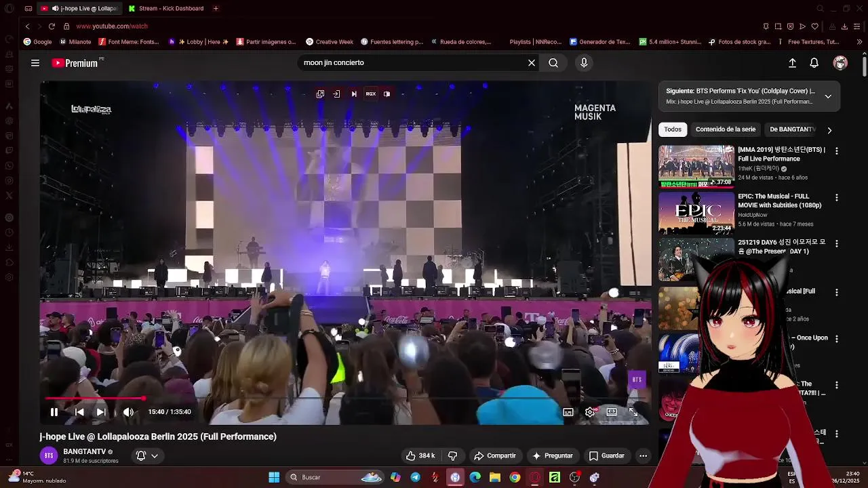Skip to previous video

point(79,411)
